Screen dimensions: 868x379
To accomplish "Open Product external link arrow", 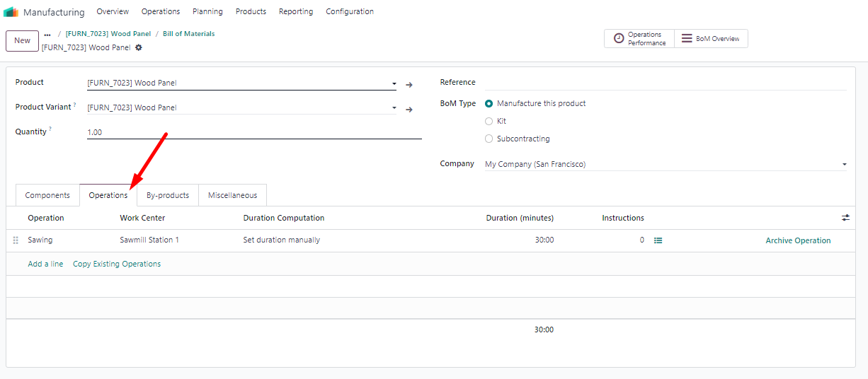I will [x=409, y=85].
